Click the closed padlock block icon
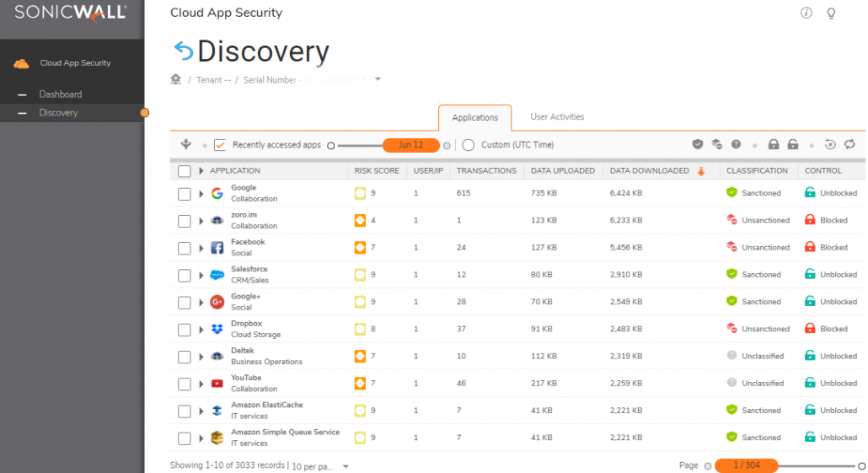Screen dimensions: 868x473 pyautogui.click(x=774, y=144)
